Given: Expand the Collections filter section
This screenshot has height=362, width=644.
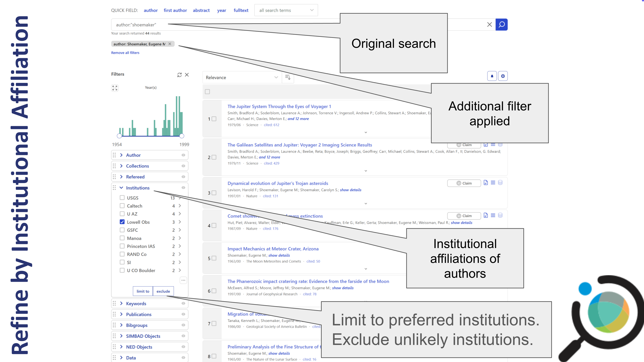Looking at the screenshot, I should point(121,166).
